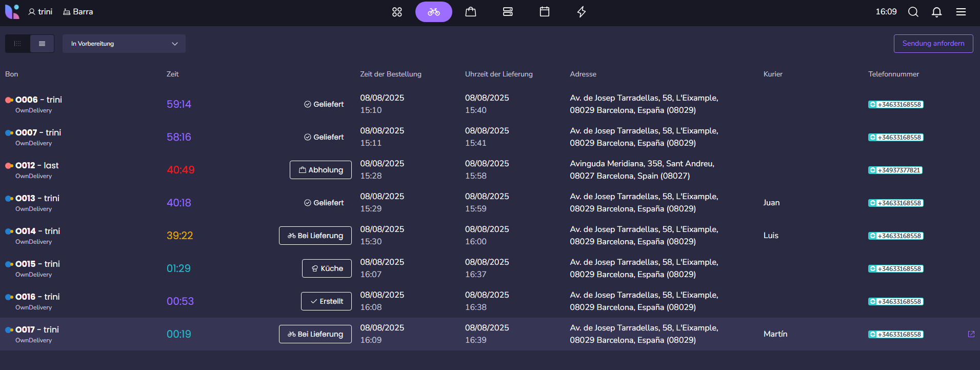Click Bei Lieferung status for order 0017
980x370 pixels.
click(315, 334)
